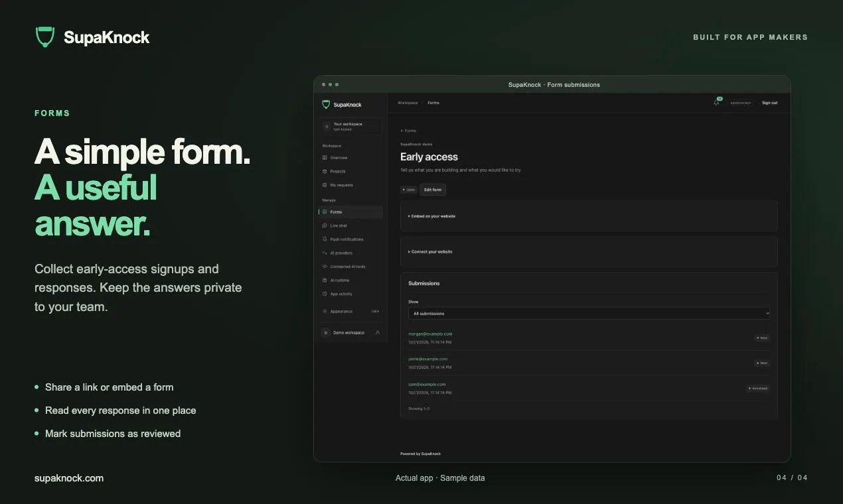This screenshot has height=504, width=843.
Task: Click the New badge on jamie's submission
Action: (x=762, y=363)
